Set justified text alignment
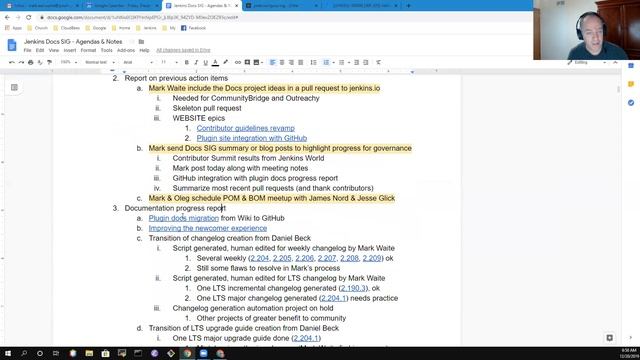This screenshot has height=360, width=640. tap(300, 62)
